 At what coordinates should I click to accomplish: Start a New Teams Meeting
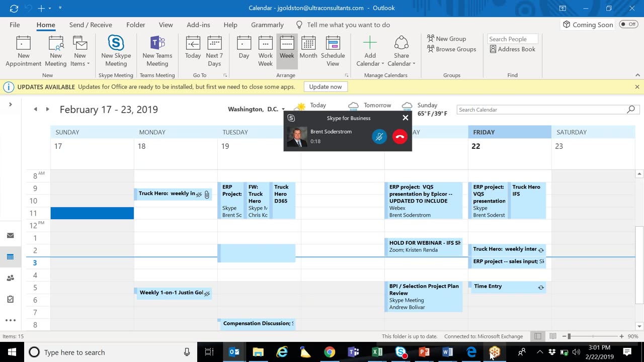(157, 51)
